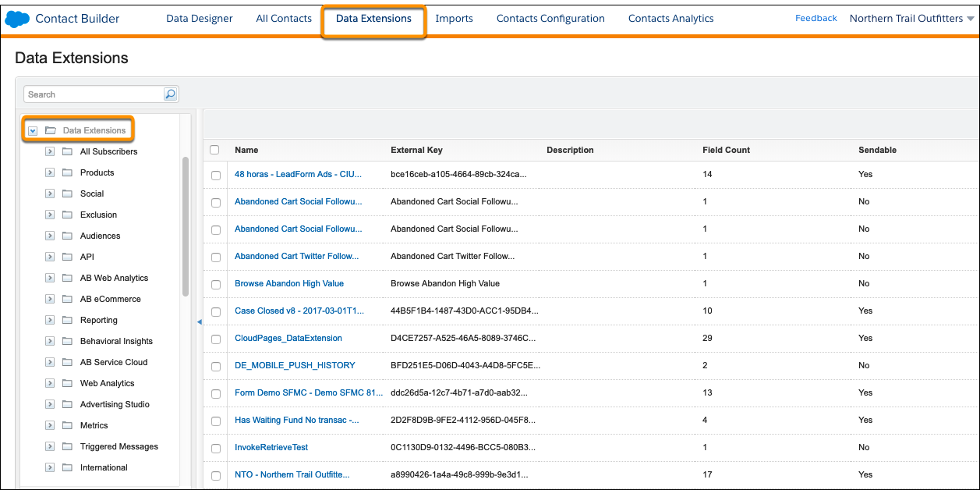Screen dimensions: 980x490
Task: Click the Web Analytics folder icon
Action: coord(67,383)
